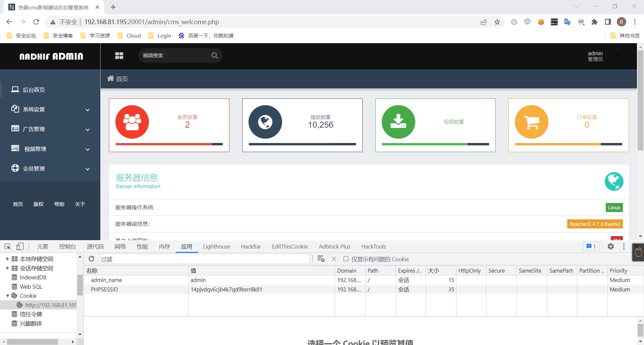644x345 pixels.
Task: Click the share page icon in address bar
Action: pyautogui.click(x=484, y=22)
